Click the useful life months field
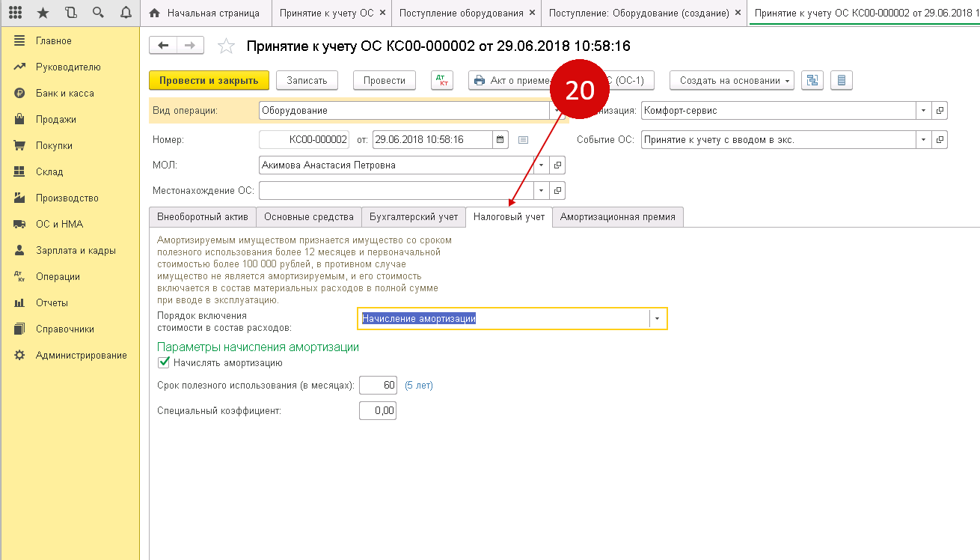 (x=378, y=386)
